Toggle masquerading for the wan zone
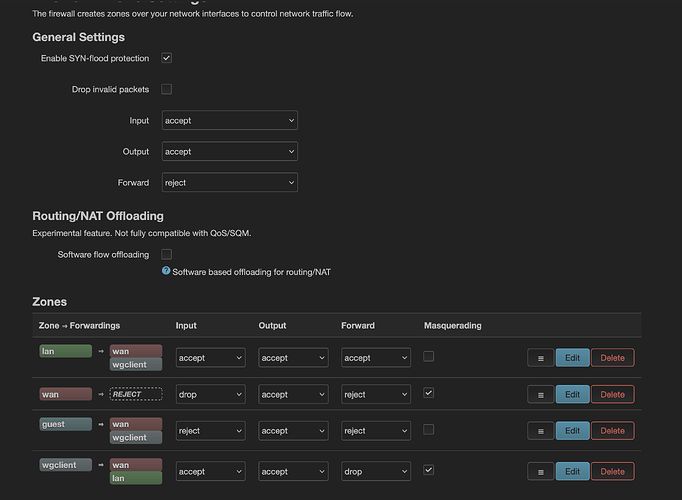The image size is (682, 500). pos(429,393)
